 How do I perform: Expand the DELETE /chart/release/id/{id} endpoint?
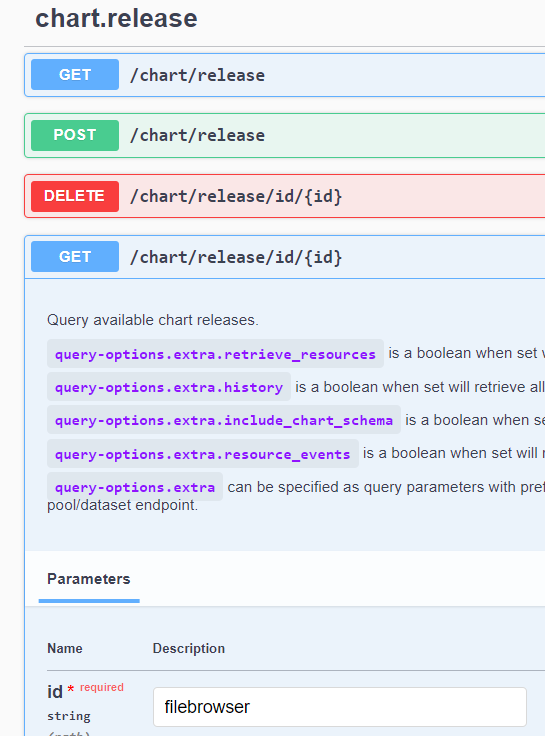(285, 196)
